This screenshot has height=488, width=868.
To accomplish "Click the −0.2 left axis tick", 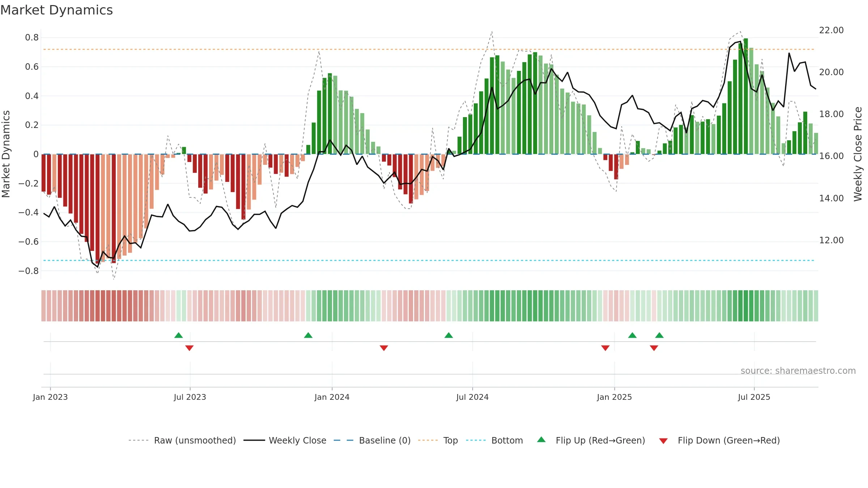I will pos(29,184).
